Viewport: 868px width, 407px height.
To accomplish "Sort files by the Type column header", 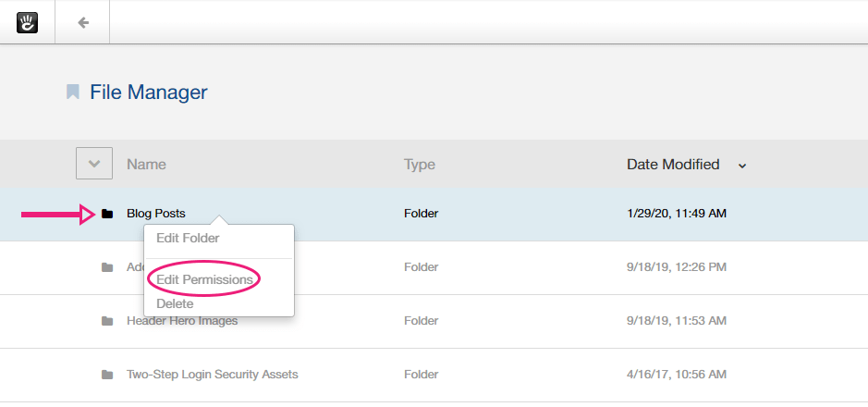I will 420,165.
